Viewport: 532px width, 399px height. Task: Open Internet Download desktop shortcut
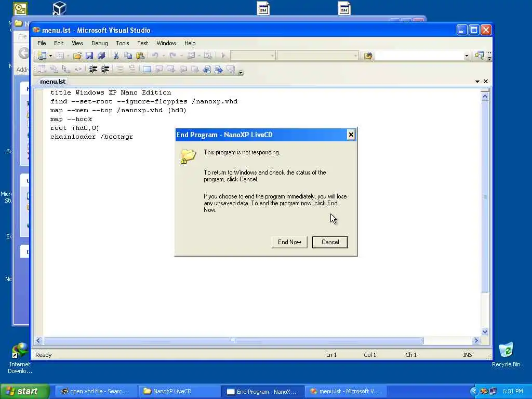click(20, 358)
